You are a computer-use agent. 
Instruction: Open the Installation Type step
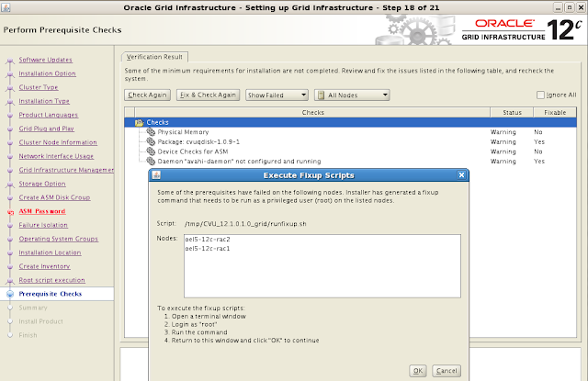click(44, 101)
